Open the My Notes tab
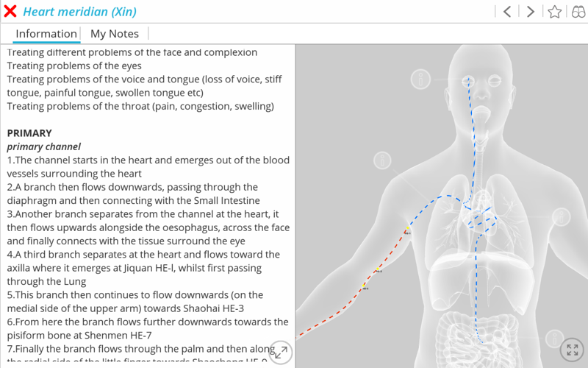The height and width of the screenshot is (368, 588). coord(115,34)
